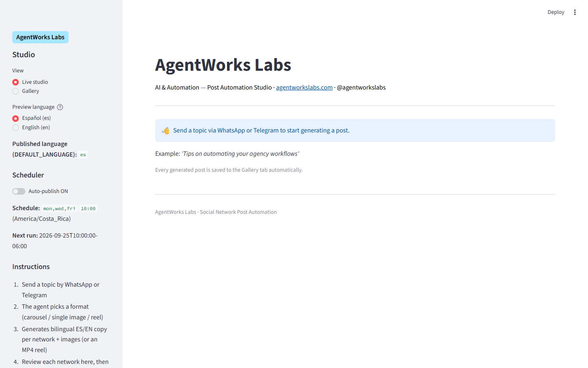The image size is (588, 368).
Task: Click the Scheduler sidebar heading
Action: point(28,175)
